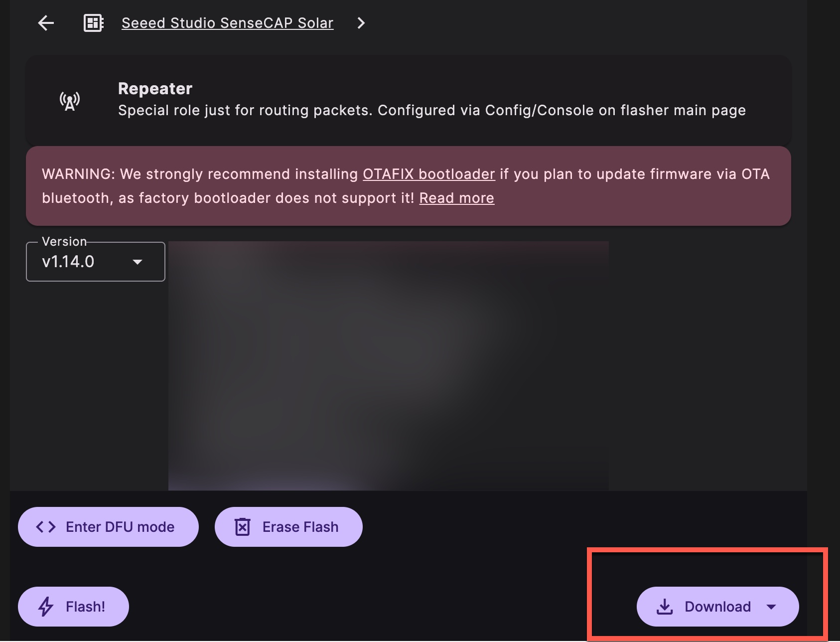Click the WARNING text in the banner
The image size is (840, 642).
click(x=78, y=174)
